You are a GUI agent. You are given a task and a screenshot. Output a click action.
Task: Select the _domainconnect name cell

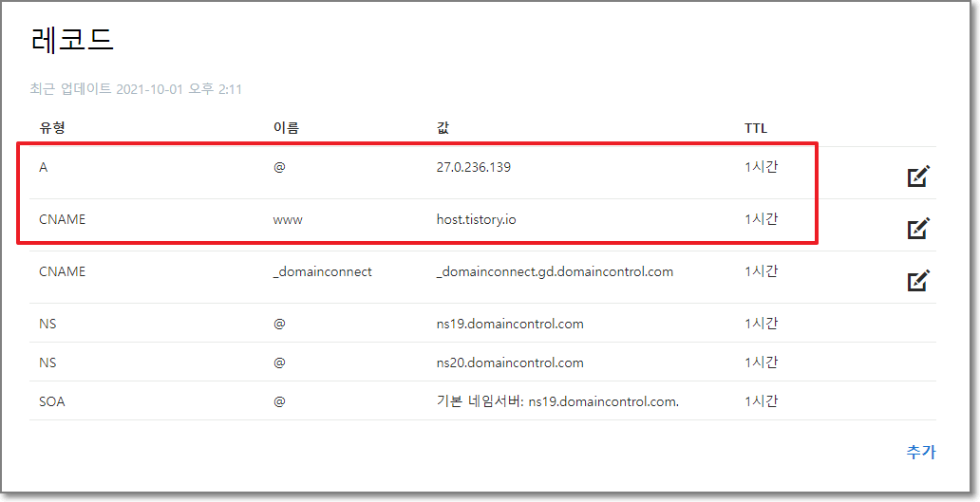click(323, 271)
